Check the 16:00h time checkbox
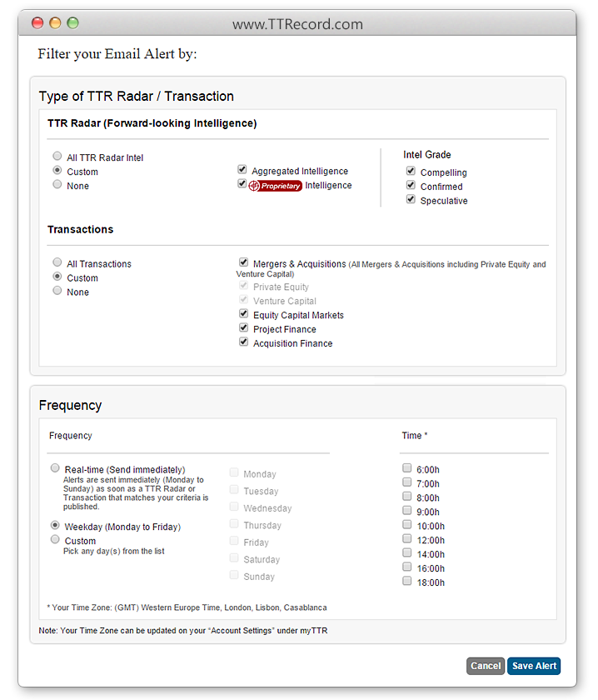The height and width of the screenshot is (700, 598). coord(407,567)
